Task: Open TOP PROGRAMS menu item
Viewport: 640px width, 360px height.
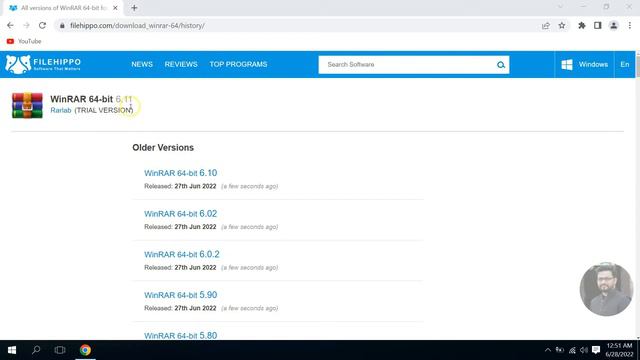Action: click(x=238, y=64)
